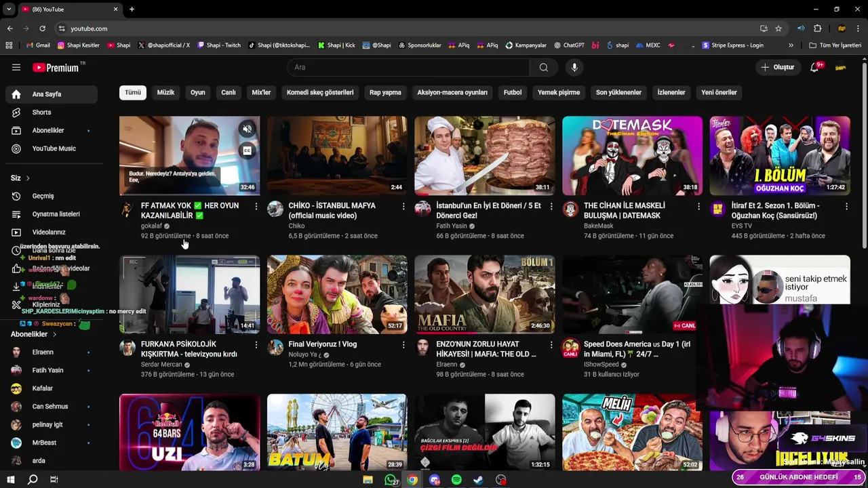Click the EYS TV channel avatar

[717, 209]
